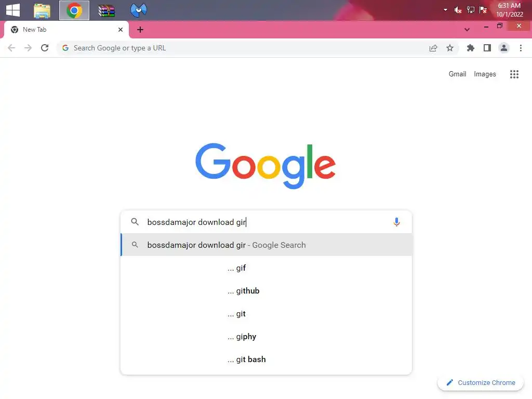Start voice search with microphone icon
532x399 pixels.
coord(396,222)
